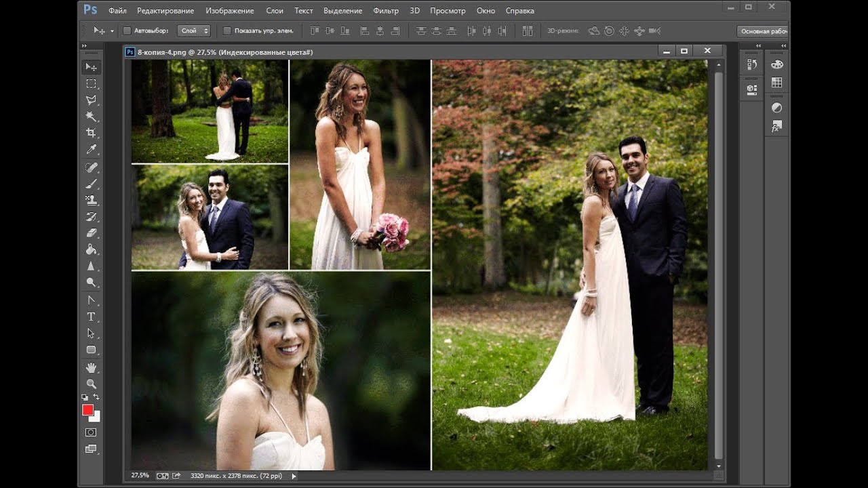Click the 8-копия-4.png document title

pyautogui.click(x=224, y=52)
